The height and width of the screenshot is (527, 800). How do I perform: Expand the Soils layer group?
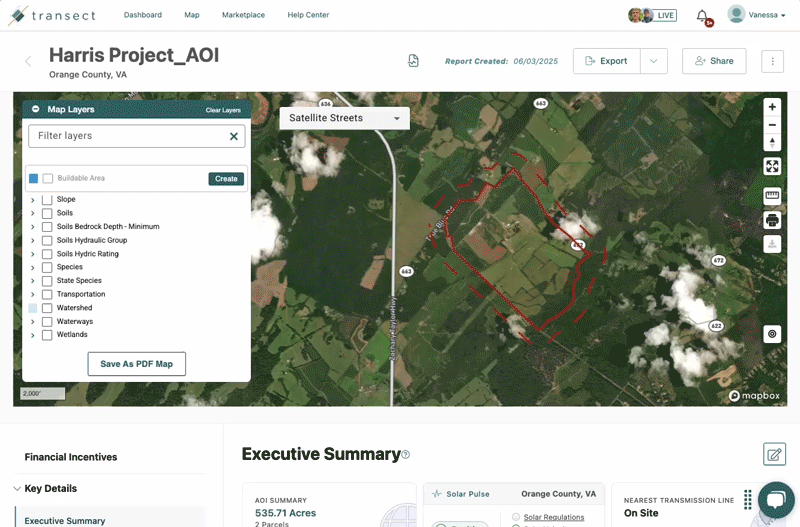(33, 213)
